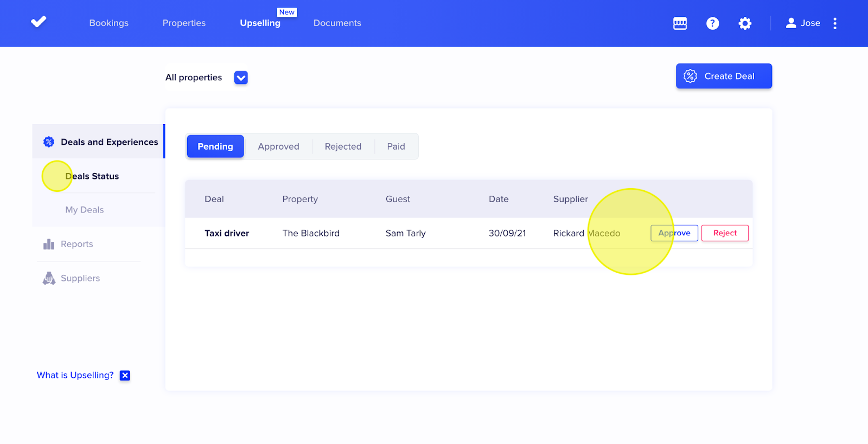This screenshot has width=868, height=444.
Task: Click the Reports bar chart icon
Action: coord(49,244)
